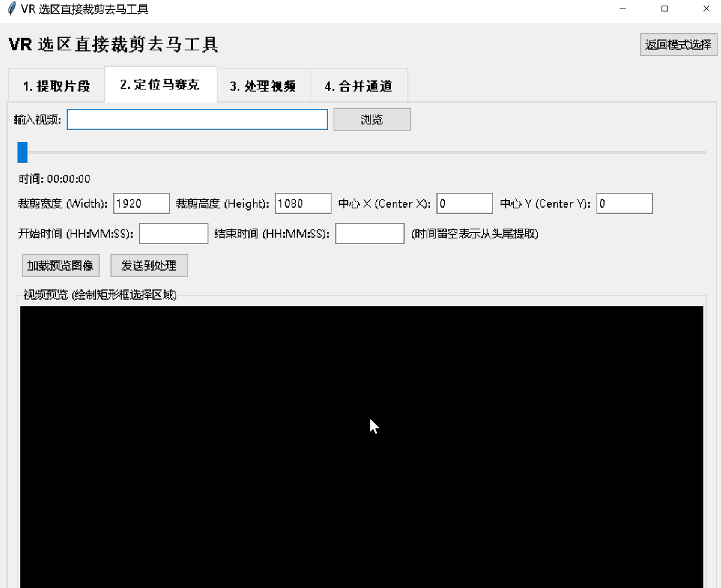Click the 中心 X (Center X) field
Viewport: 721px width, 588px height.
(464, 203)
